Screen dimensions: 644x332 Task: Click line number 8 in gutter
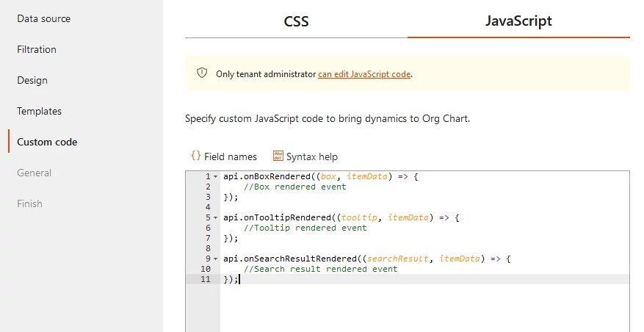click(x=208, y=248)
